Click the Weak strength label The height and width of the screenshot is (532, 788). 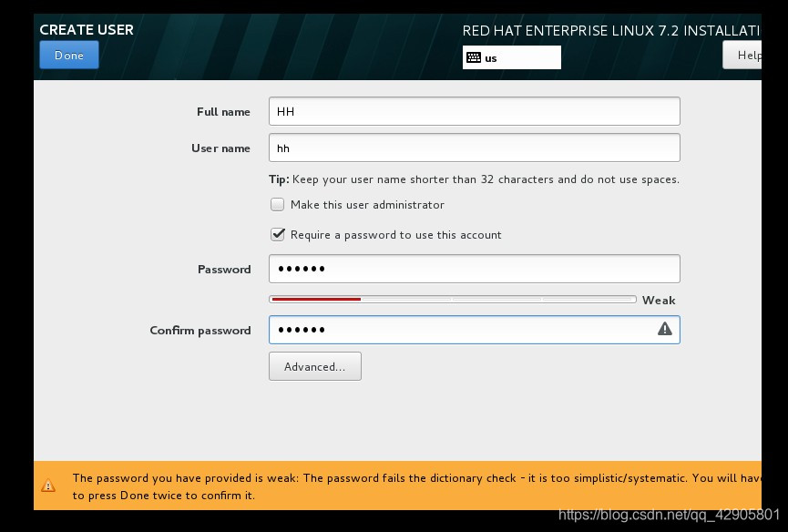[x=659, y=300]
